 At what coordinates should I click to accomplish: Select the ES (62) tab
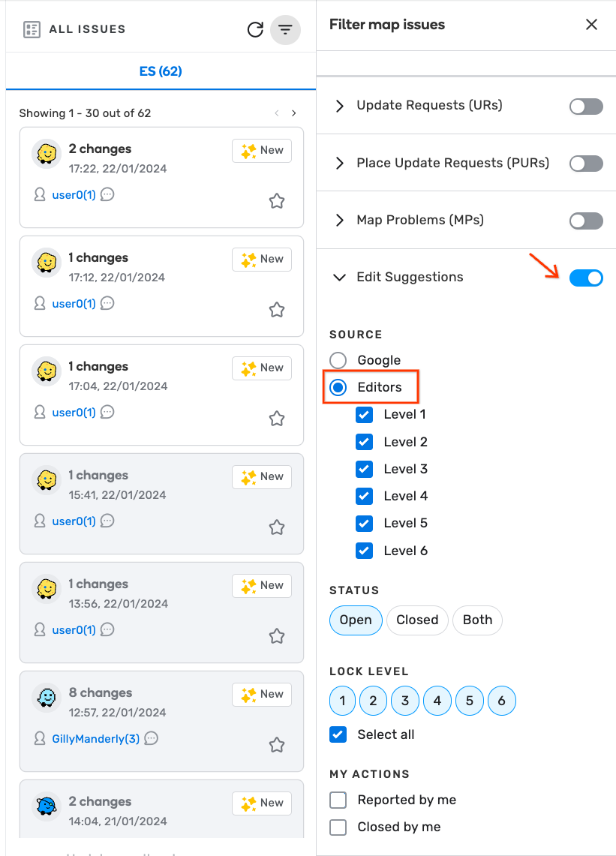161,71
